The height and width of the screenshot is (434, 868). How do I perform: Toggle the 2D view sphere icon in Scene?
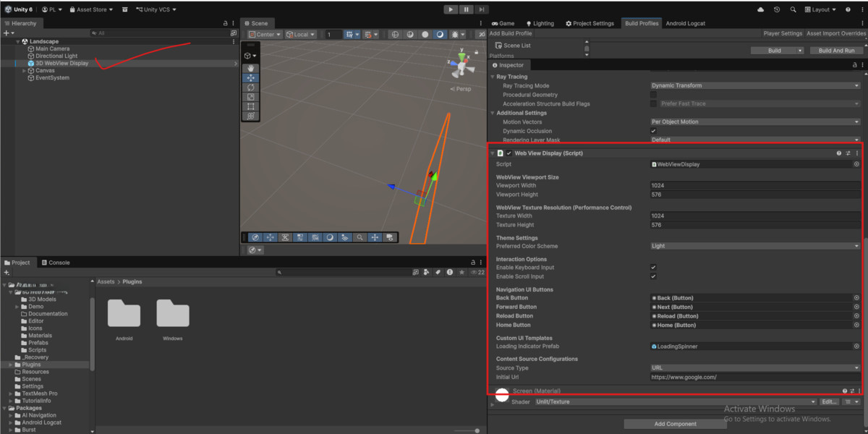(395, 34)
